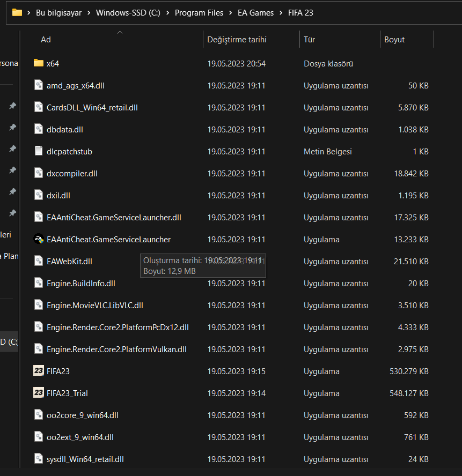
Task: Click the pin icon beside the dxcompiler.dll row
Action: [12, 170]
